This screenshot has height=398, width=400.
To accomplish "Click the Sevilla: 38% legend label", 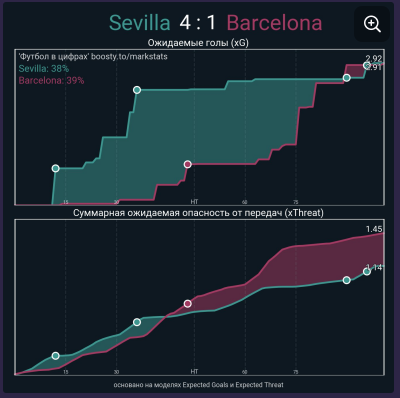I will 44,69.
